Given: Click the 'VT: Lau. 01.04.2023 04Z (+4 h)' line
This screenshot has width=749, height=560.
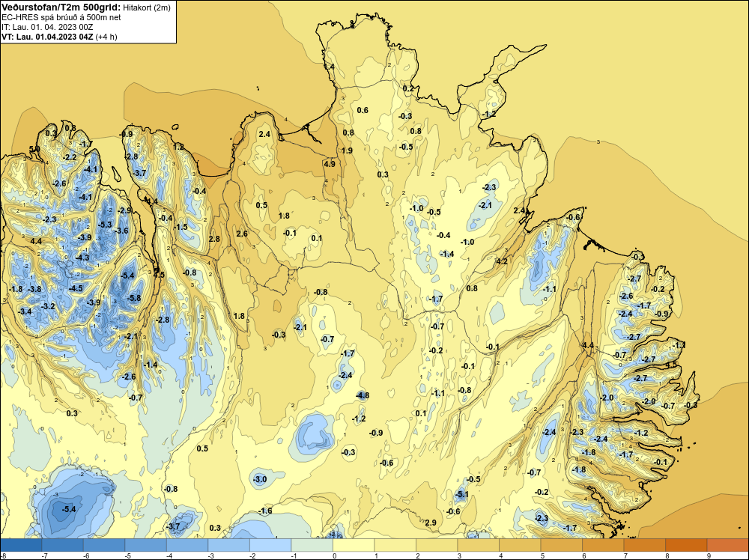Looking at the screenshot, I should click(x=59, y=37).
